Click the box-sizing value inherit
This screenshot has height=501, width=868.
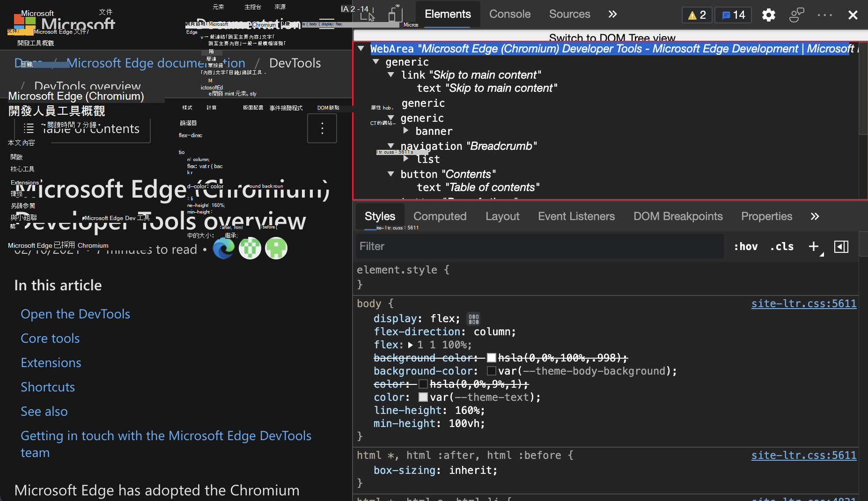click(470, 471)
